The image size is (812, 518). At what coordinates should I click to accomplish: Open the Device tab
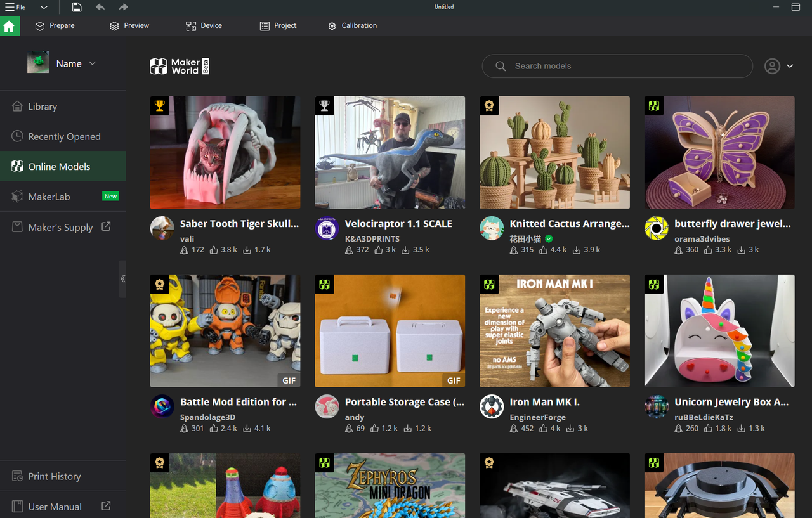pyautogui.click(x=204, y=26)
